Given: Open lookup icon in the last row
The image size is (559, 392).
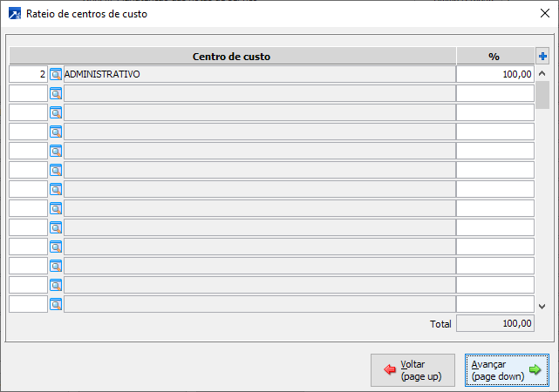Looking at the screenshot, I should pyautogui.click(x=56, y=305).
